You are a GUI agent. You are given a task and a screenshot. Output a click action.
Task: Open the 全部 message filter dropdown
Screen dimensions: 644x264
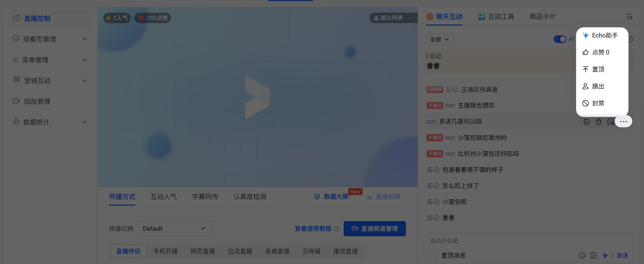(440, 40)
